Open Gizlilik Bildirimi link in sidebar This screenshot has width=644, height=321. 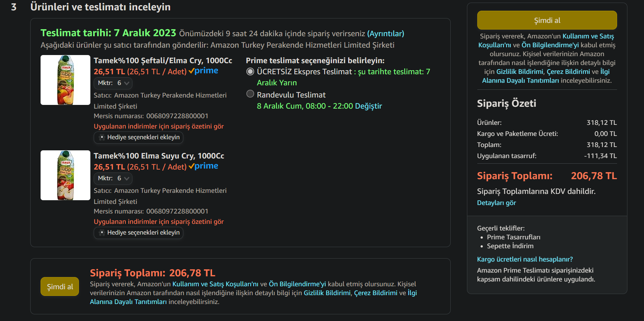click(520, 72)
